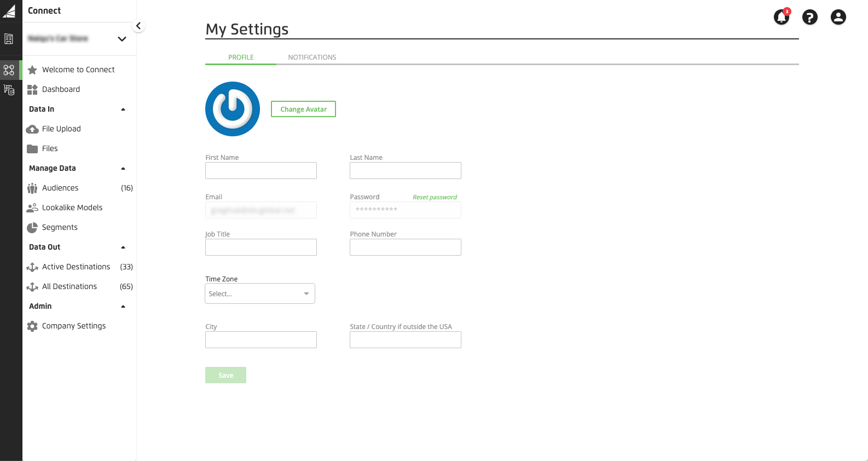
Task: Collapse the Data Out section
Action: tap(123, 247)
